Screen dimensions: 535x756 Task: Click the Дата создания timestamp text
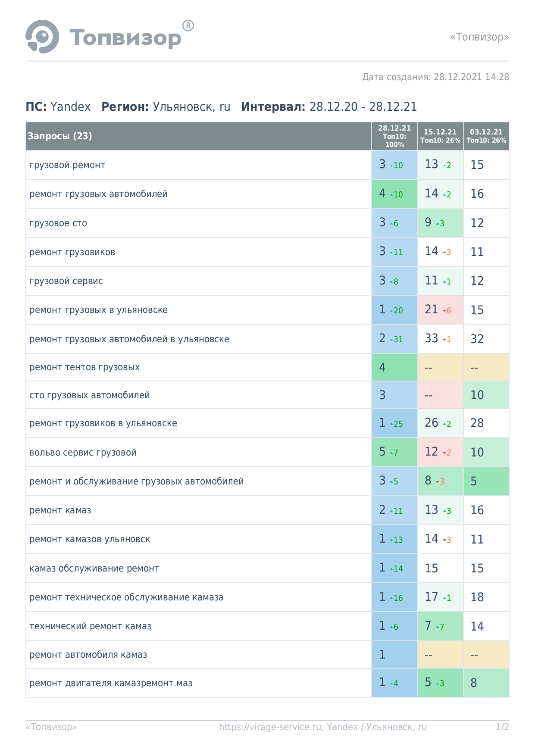pyautogui.click(x=435, y=77)
